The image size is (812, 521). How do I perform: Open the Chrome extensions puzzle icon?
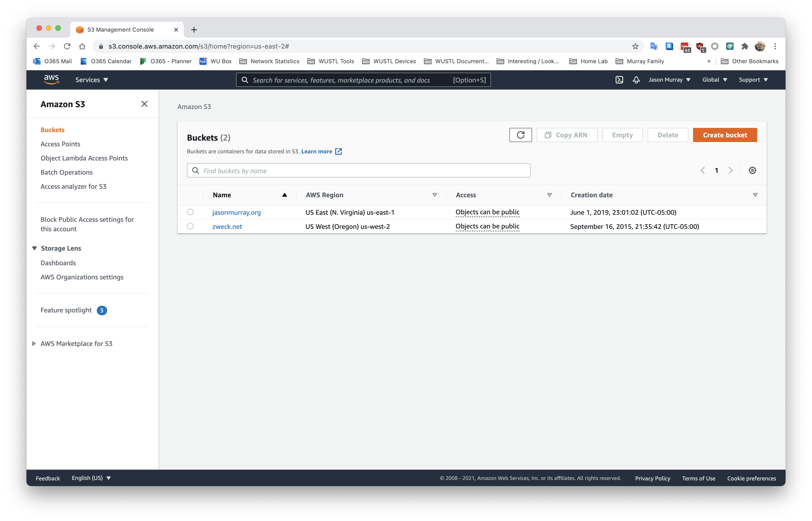pos(745,46)
